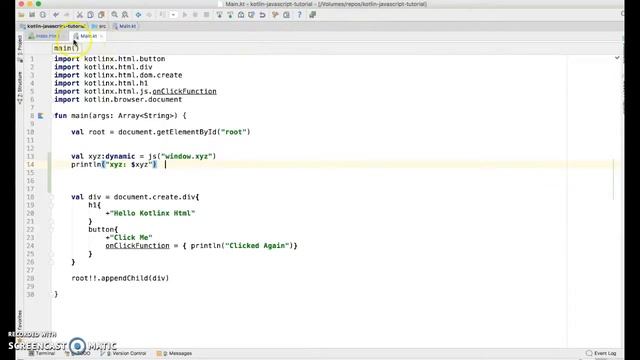
Task: Collapse the button block fold marker
Action: [x=52, y=230]
